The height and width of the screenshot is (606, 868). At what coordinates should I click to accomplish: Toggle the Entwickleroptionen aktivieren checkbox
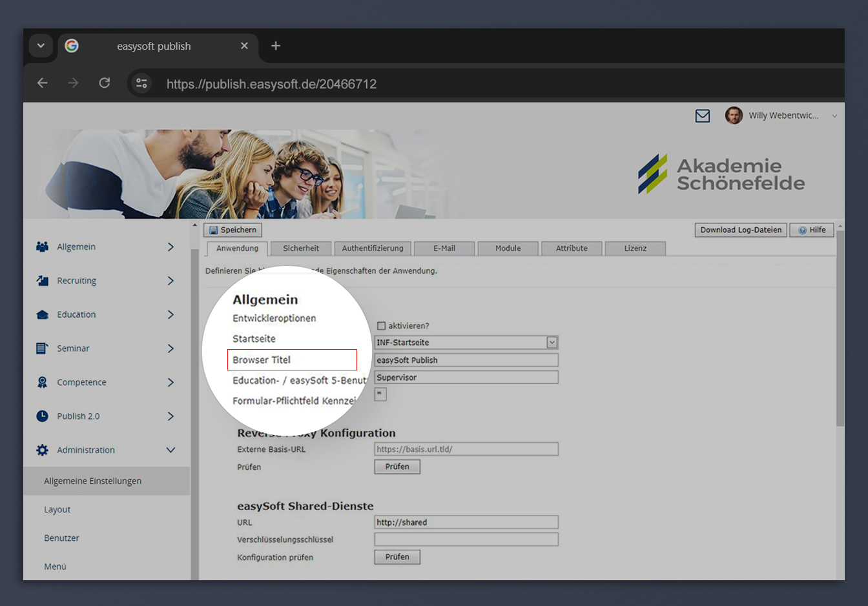pos(381,326)
